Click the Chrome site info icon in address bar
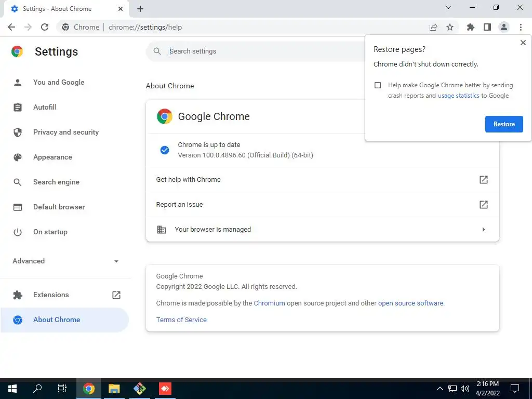This screenshot has height=399, width=532. pyautogui.click(x=65, y=27)
